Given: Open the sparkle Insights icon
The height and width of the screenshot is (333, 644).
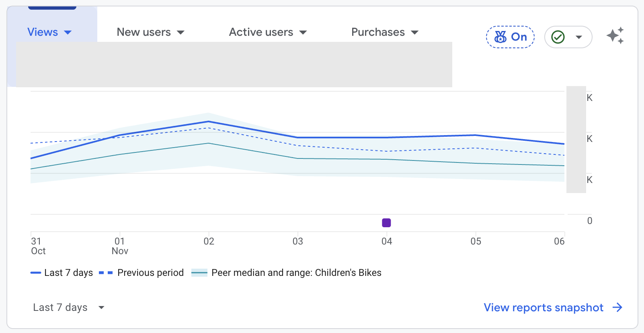Looking at the screenshot, I should (x=615, y=36).
